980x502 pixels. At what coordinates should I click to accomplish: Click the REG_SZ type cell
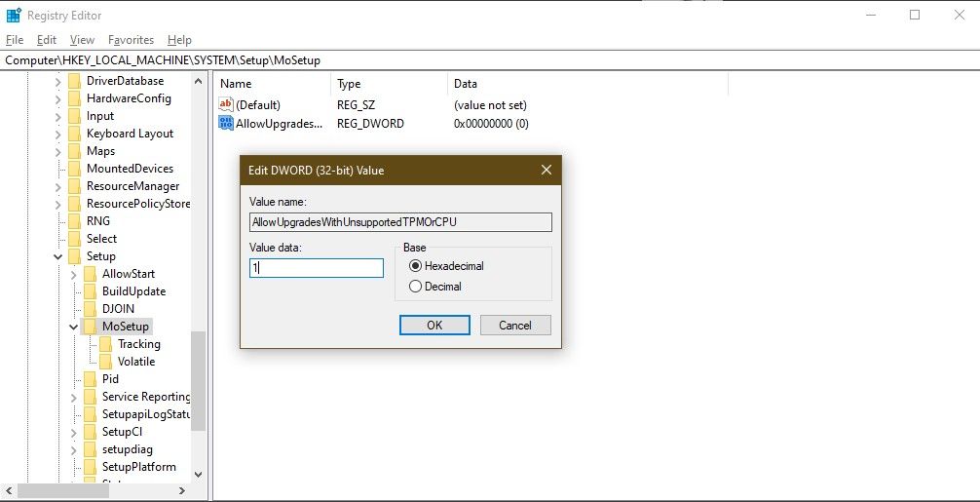click(x=357, y=104)
